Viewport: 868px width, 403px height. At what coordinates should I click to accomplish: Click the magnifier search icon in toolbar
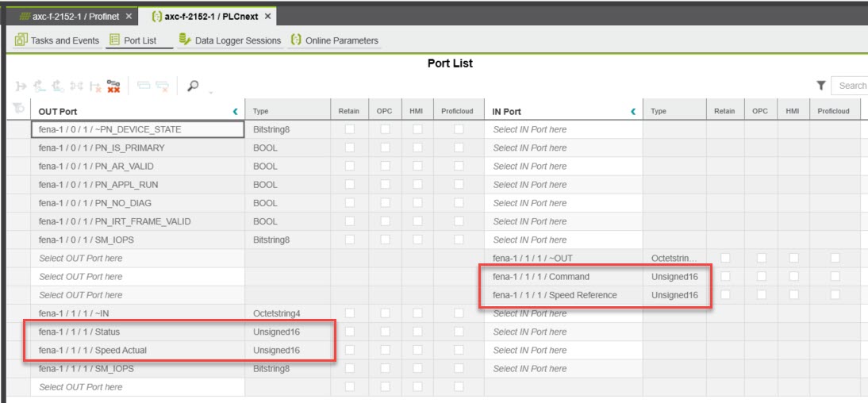coord(193,86)
